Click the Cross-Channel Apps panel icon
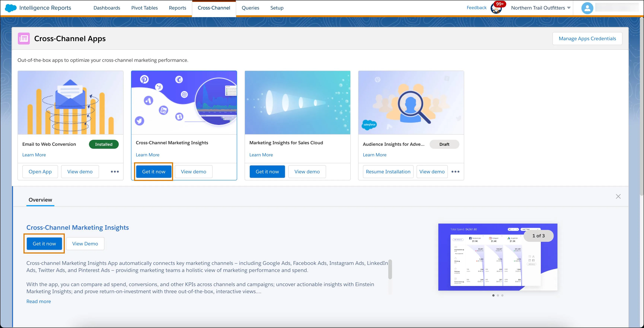This screenshot has width=644, height=328. coord(23,38)
